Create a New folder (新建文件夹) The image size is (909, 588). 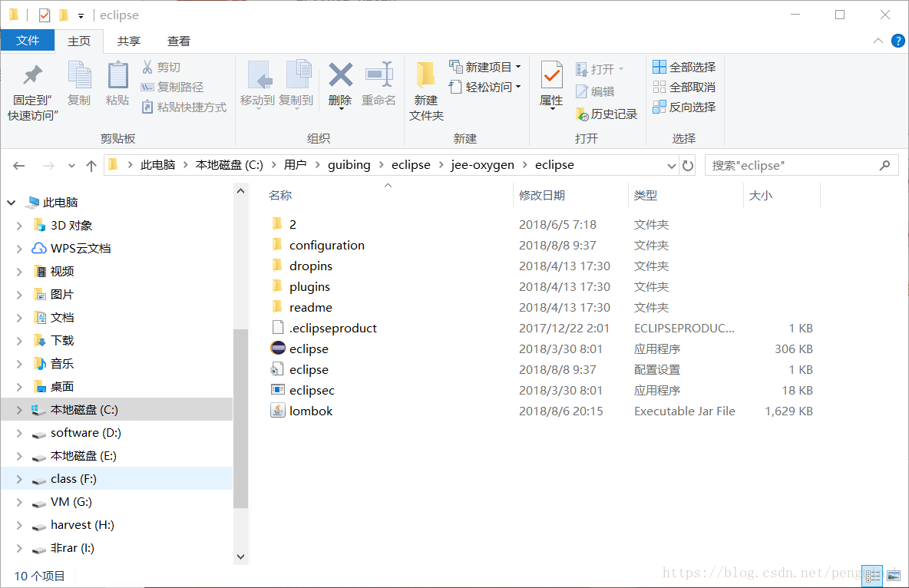[x=426, y=91]
